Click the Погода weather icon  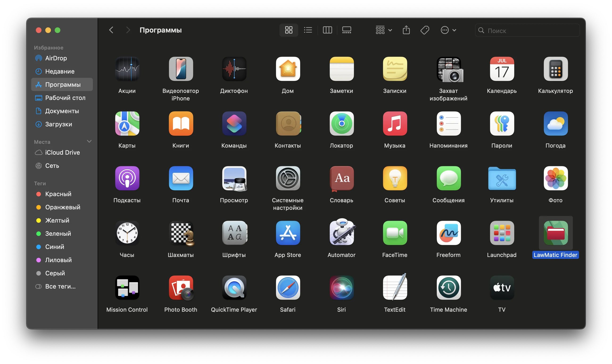click(x=556, y=124)
